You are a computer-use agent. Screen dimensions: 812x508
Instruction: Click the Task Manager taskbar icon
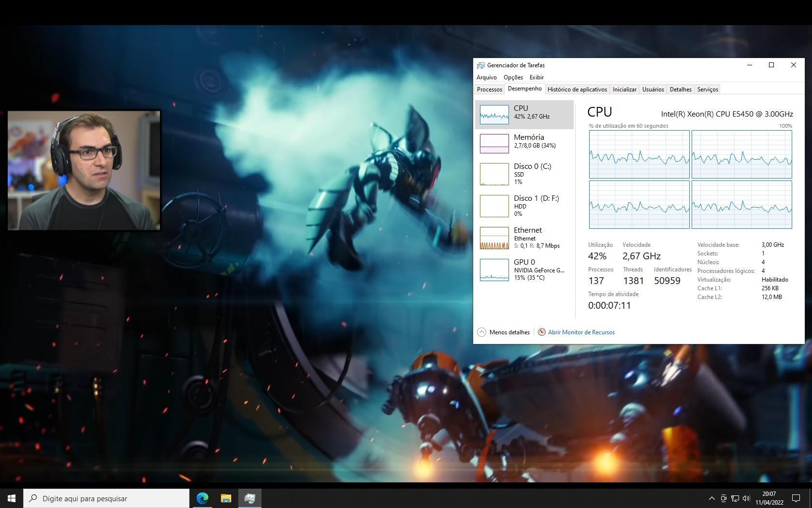pyautogui.click(x=249, y=498)
